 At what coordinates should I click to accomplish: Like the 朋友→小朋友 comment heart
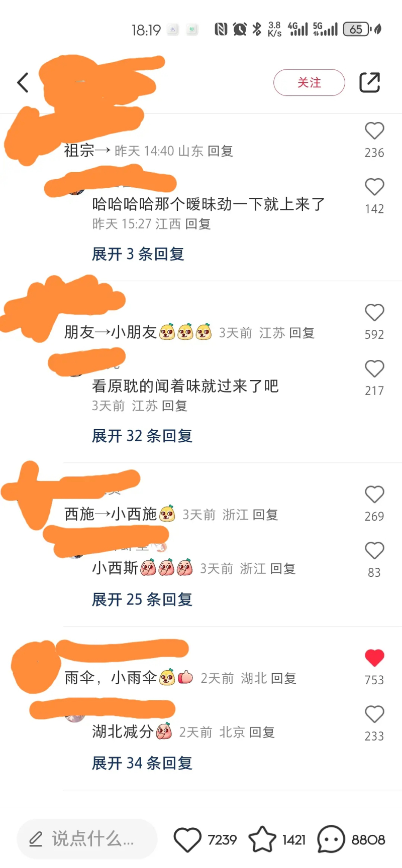coord(374,313)
